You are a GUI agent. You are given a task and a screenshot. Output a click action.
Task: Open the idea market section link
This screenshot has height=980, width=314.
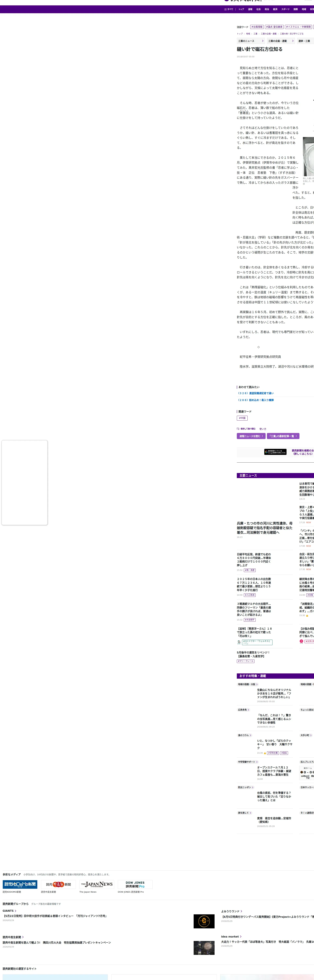[x=231, y=937]
